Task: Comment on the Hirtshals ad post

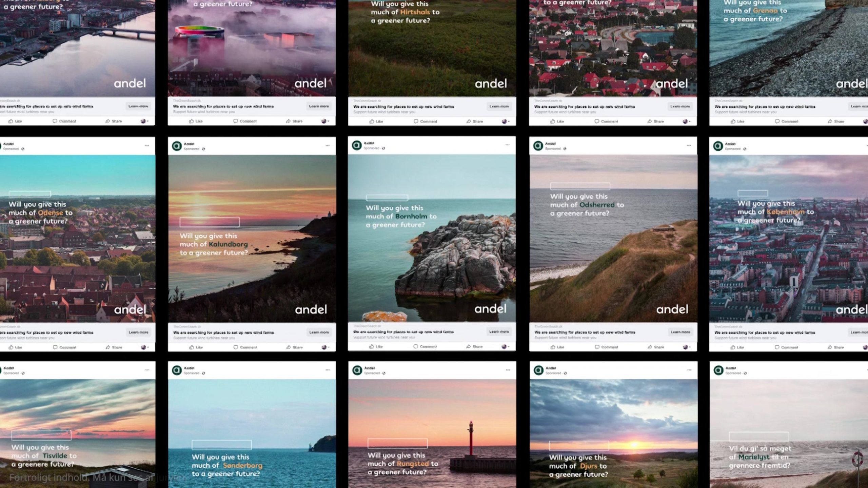Action: click(x=425, y=121)
